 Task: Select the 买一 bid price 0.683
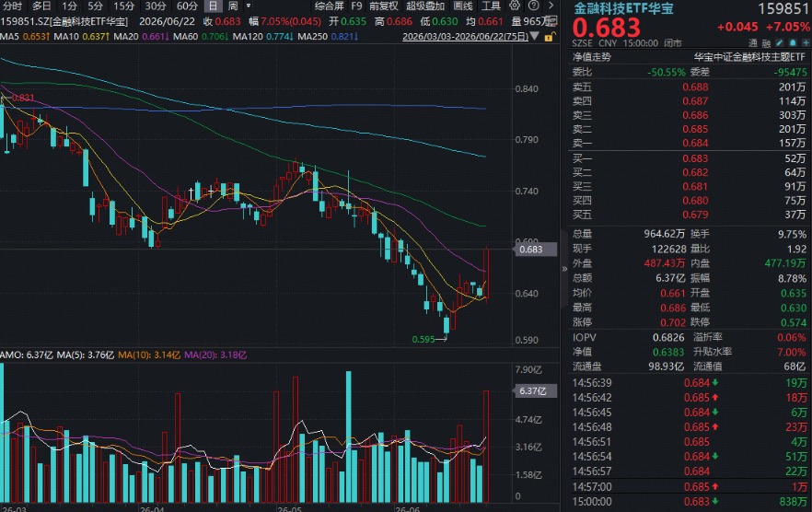point(695,158)
